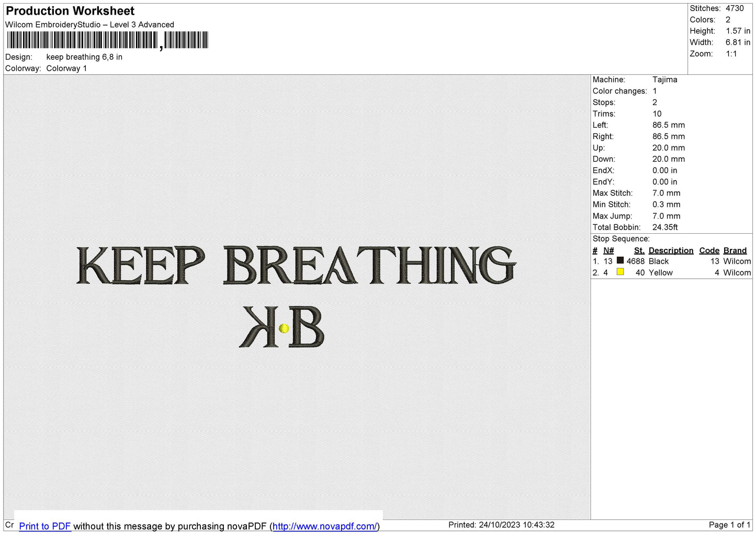Click the Max Stitch value '7.0 mm'

[x=666, y=193]
